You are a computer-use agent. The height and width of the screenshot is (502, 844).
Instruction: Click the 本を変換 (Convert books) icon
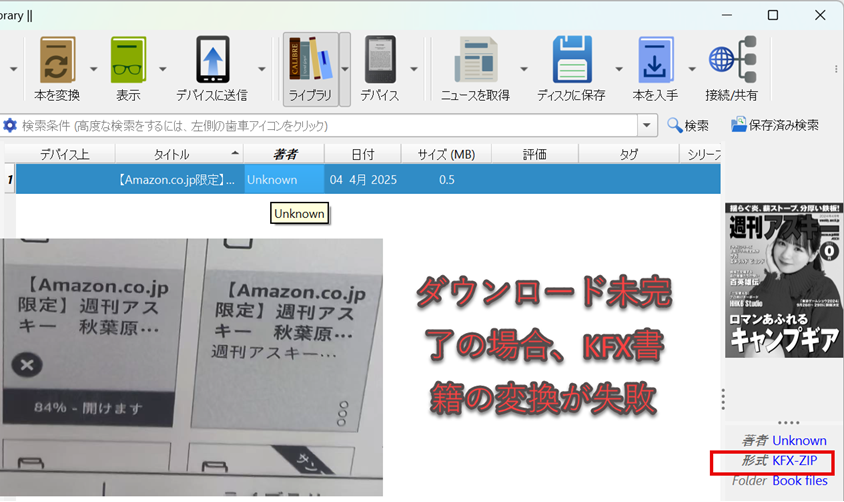pos(57,60)
